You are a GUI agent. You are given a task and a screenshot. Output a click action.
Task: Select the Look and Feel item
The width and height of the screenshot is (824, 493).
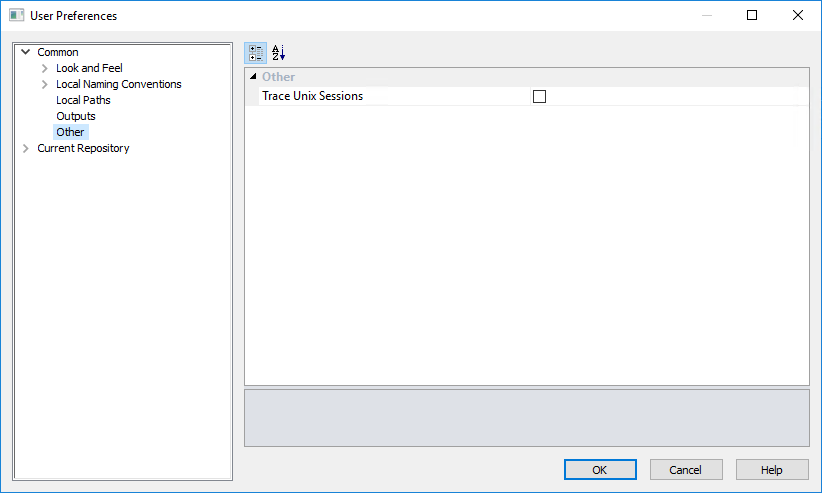[x=89, y=68]
